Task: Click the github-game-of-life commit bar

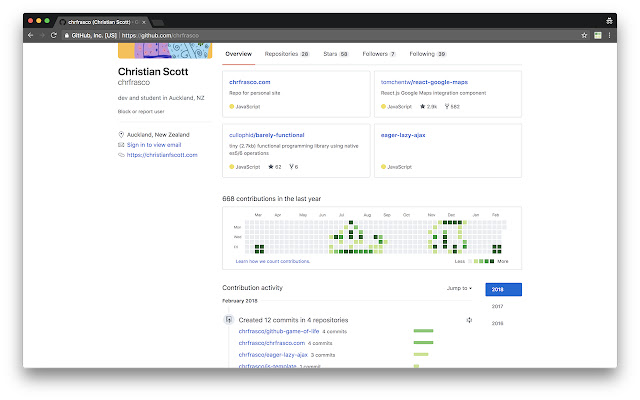Action: pyautogui.click(x=423, y=331)
